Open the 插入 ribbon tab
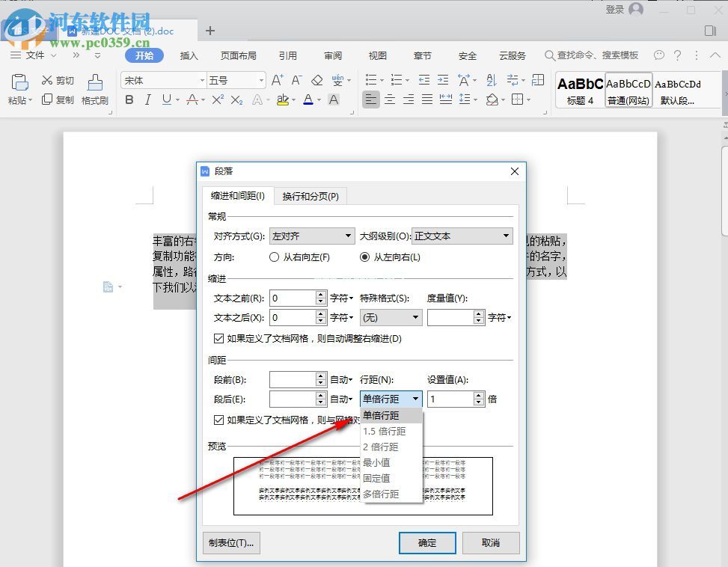This screenshot has height=567, width=728. click(x=189, y=55)
